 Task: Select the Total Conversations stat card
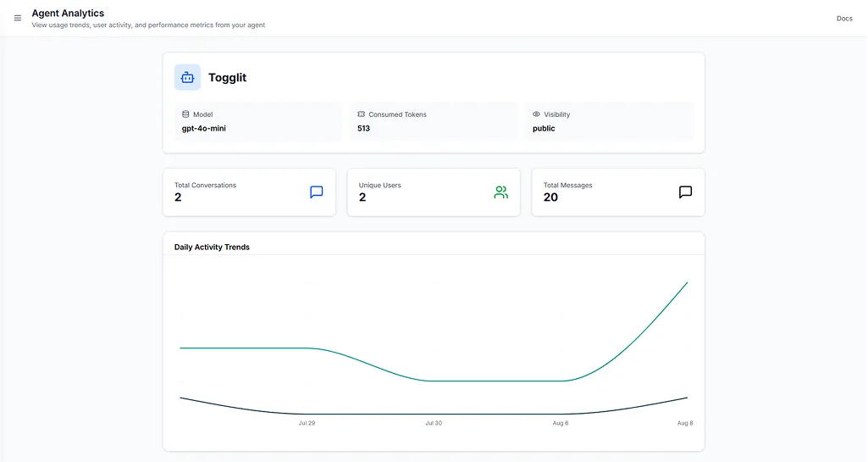249,192
